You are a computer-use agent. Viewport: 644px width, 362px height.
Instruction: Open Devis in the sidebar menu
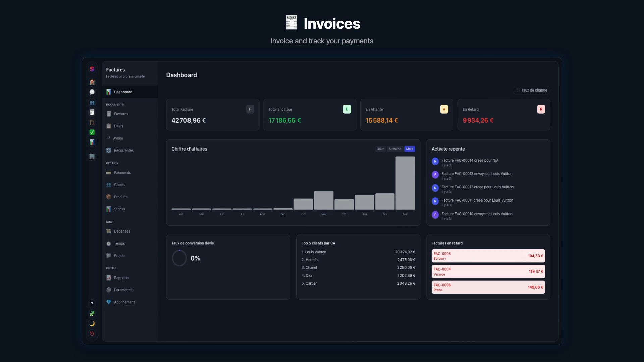click(118, 126)
